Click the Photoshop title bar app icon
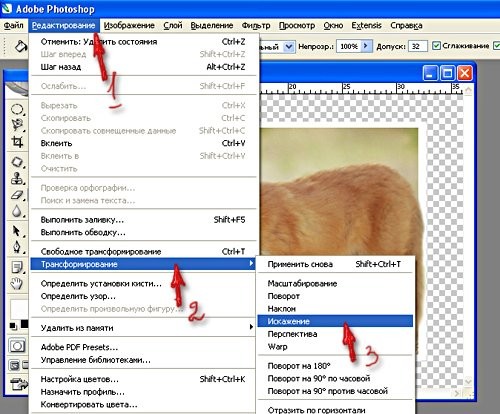 pyautogui.click(x=6, y=8)
